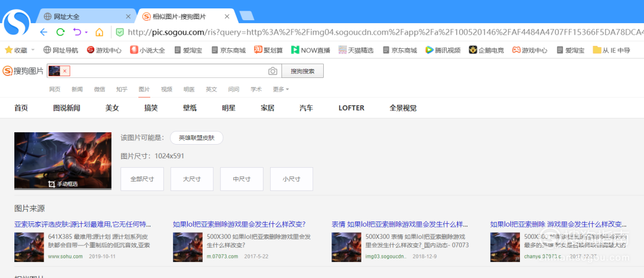
Task: Click the browser back arrow
Action: tap(44, 32)
